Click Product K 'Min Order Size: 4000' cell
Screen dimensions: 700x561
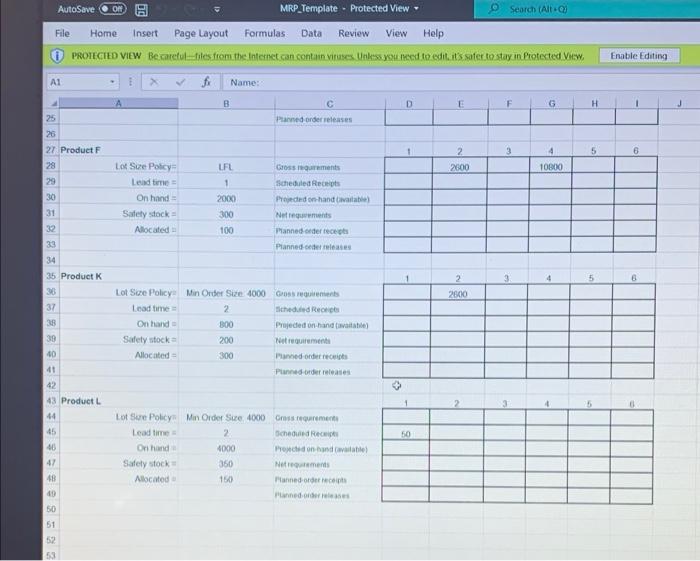click(226, 293)
